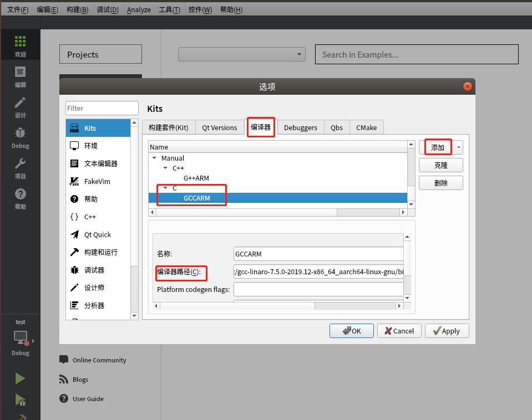Click compiler tree scroll down arrow
The width and height of the screenshot is (532, 420).
(x=411, y=204)
